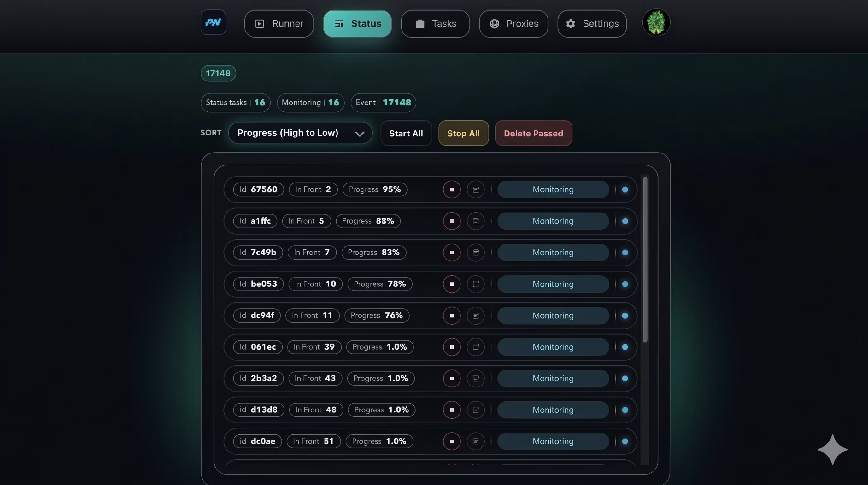Toggle the blue indicator for task dc0ae
The height and width of the screenshot is (485, 868).
click(625, 441)
